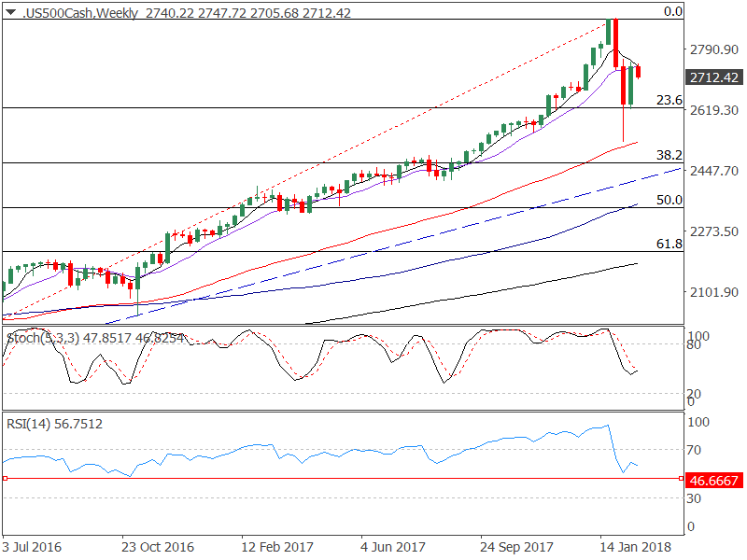Screen dimensions: 747x560
Task: Click the red 46.6667 RSI level tag
Action: (713, 481)
